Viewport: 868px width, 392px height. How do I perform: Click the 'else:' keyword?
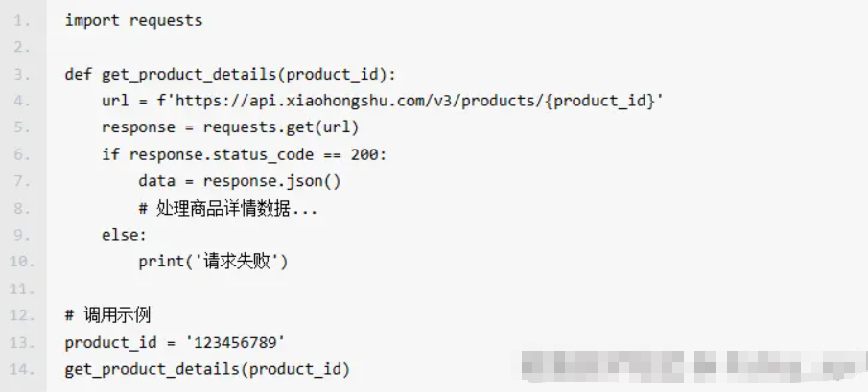point(125,235)
